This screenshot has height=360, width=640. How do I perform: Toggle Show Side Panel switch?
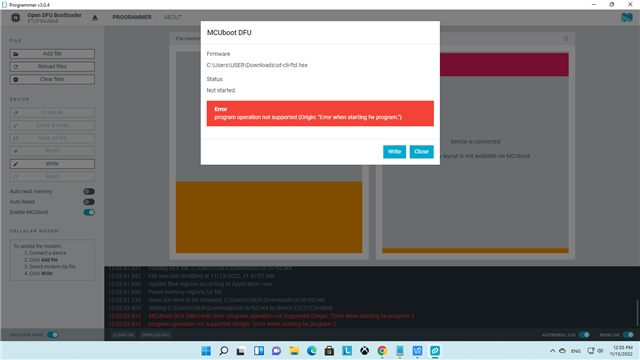point(53,335)
